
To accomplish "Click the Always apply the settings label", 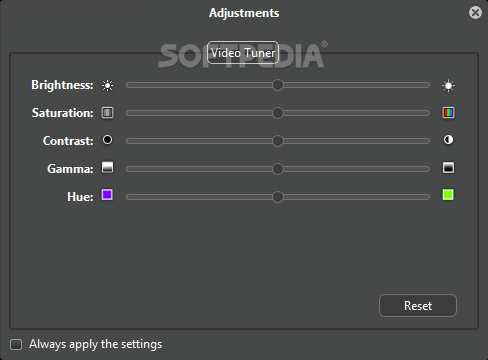I will 96,344.
